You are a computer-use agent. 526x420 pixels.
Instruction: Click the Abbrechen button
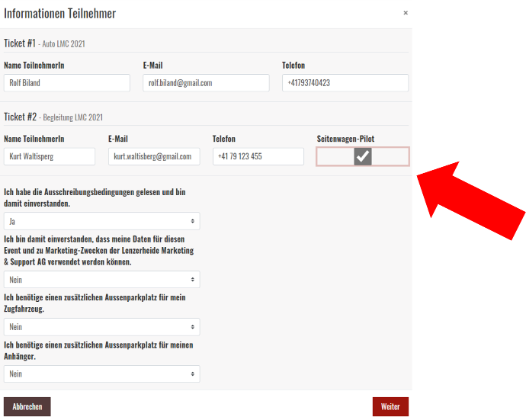point(27,406)
